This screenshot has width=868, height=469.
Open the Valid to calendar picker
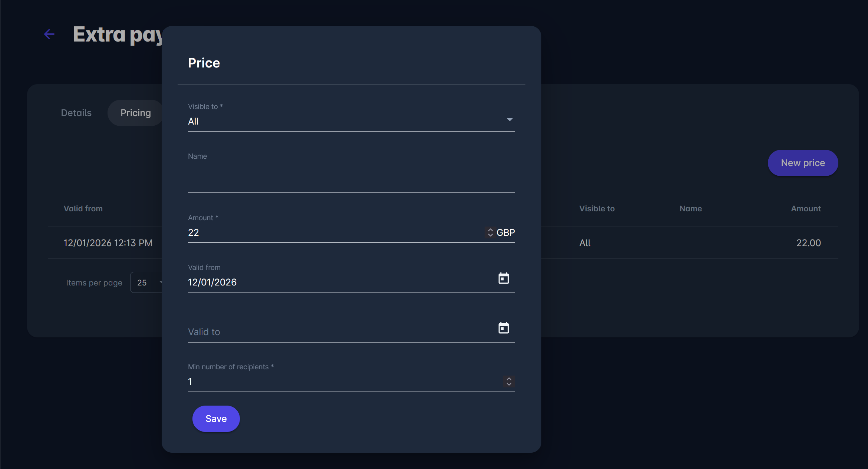tap(503, 328)
